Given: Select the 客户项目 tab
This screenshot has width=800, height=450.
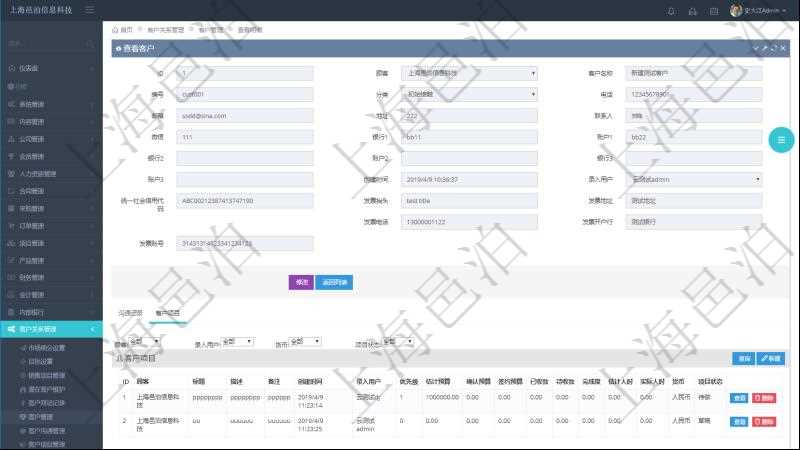Looking at the screenshot, I should (168, 313).
